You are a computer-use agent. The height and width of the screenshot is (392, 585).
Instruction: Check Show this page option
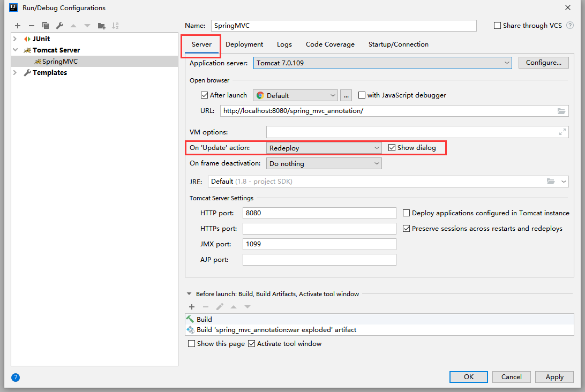point(191,343)
